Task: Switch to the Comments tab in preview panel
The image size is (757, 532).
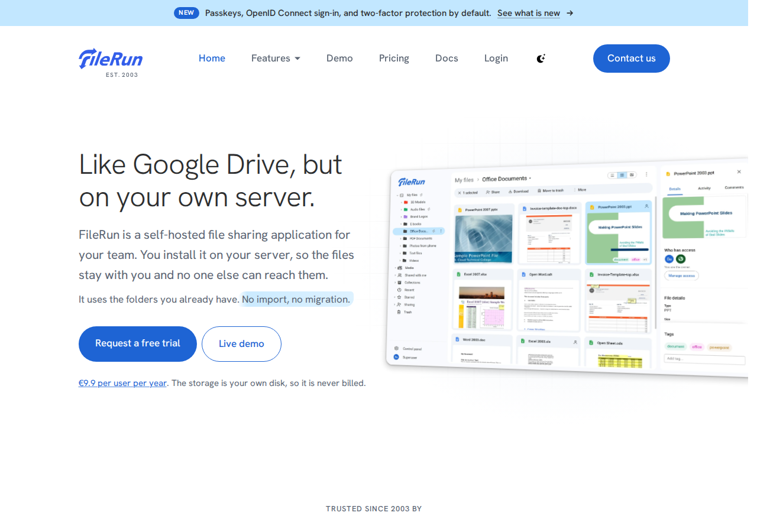Action: [735, 187]
